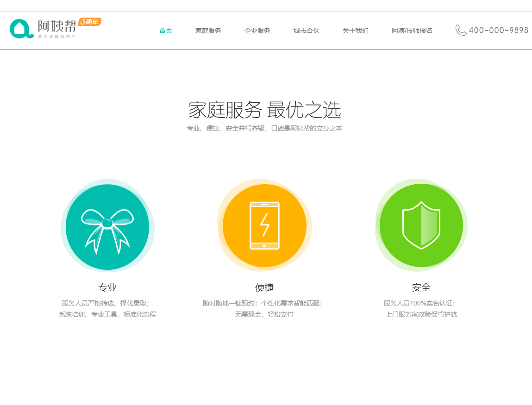
Task: Click the subtitle beginning 专业、便捷、安全并驾齐驱
Action: (264, 128)
